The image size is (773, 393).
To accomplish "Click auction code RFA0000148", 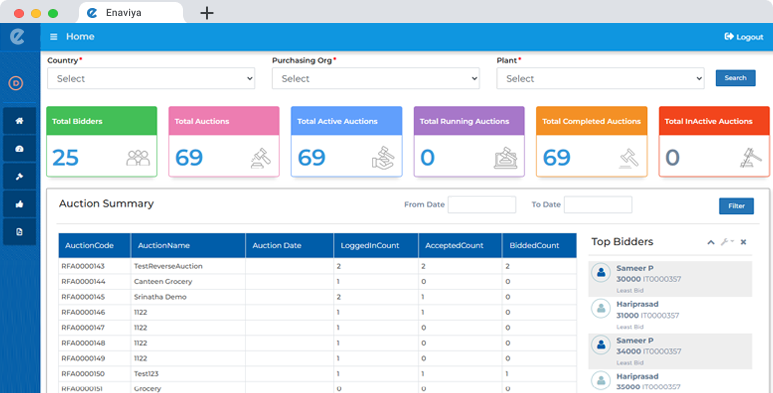I will (83, 343).
